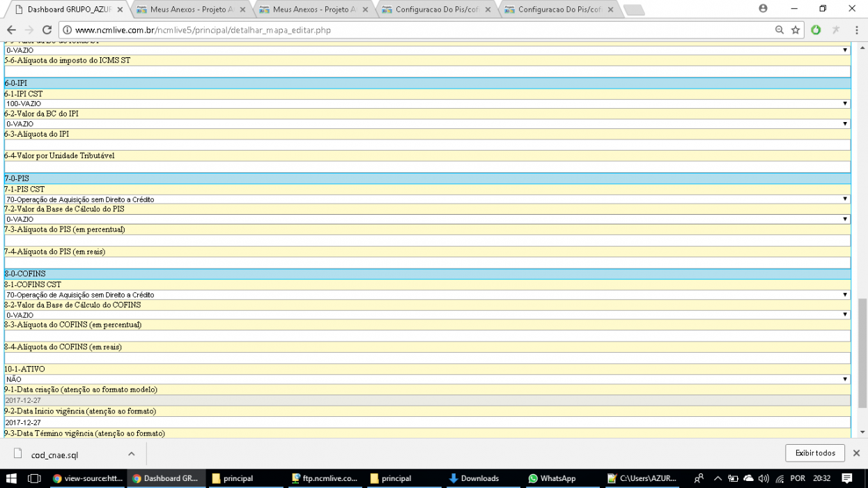Open a new browser tab
The image size is (868, 488).
coord(633,10)
